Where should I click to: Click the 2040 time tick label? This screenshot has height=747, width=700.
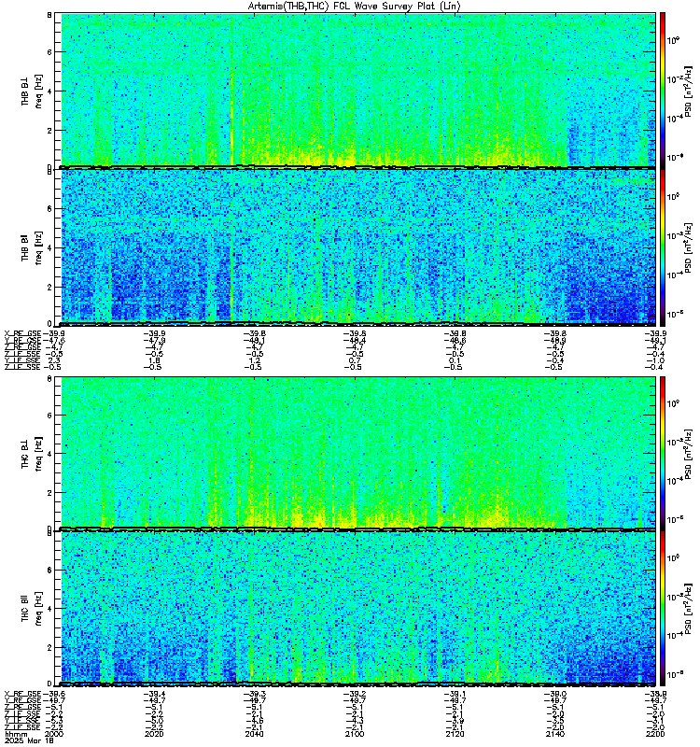[254, 734]
